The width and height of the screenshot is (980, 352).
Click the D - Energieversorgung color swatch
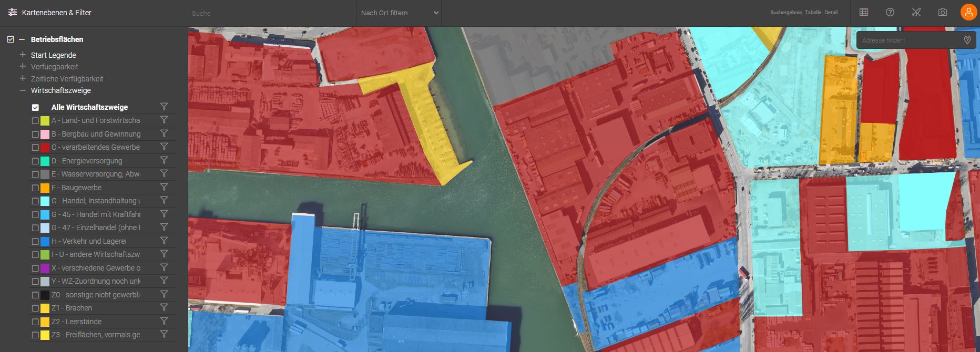tap(45, 161)
